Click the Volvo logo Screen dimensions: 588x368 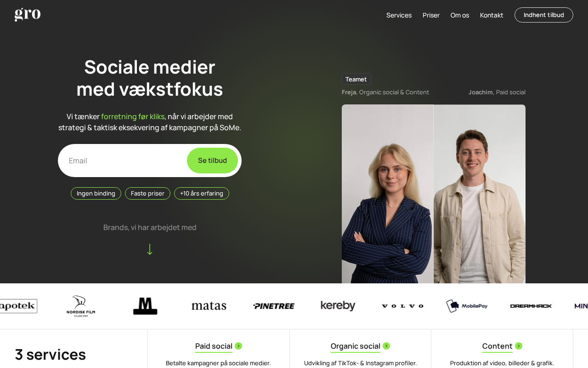(402, 306)
